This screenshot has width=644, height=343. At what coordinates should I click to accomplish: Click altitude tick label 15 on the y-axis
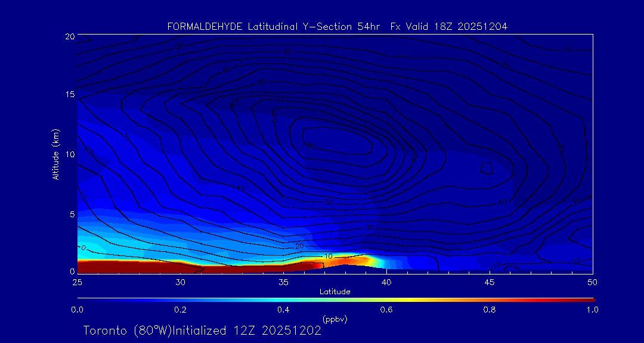(x=69, y=95)
